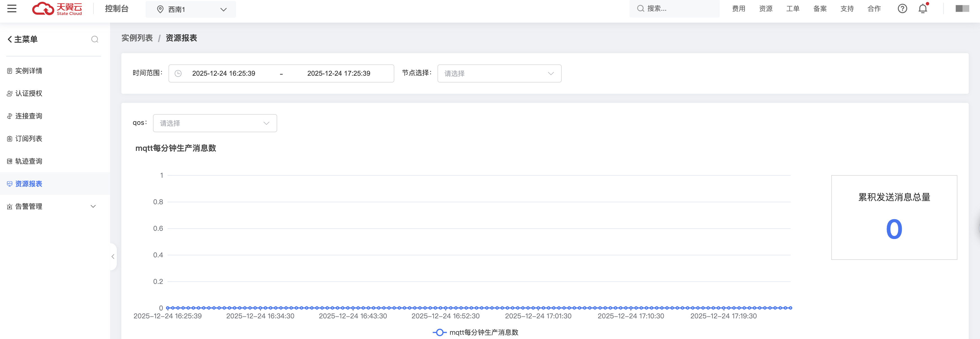The height and width of the screenshot is (339, 980).
Task: Click the State Cloud logo
Action: tap(57, 8)
